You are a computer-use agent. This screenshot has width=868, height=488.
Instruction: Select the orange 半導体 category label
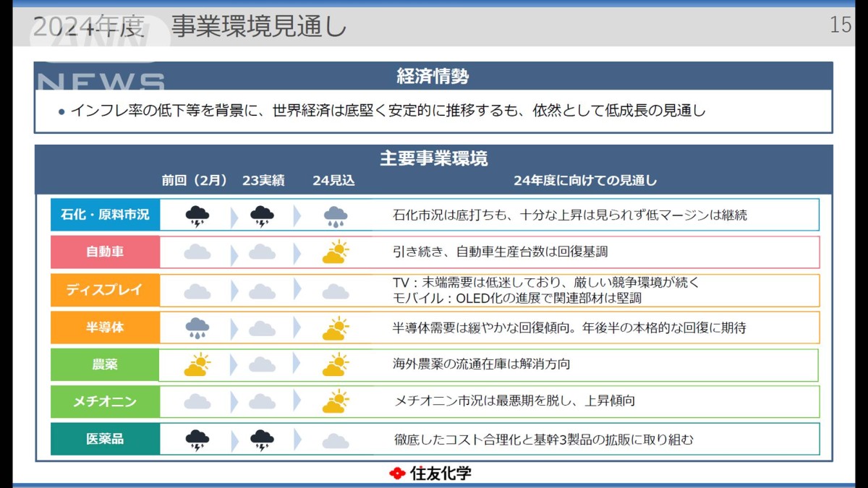pyautogui.click(x=105, y=328)
